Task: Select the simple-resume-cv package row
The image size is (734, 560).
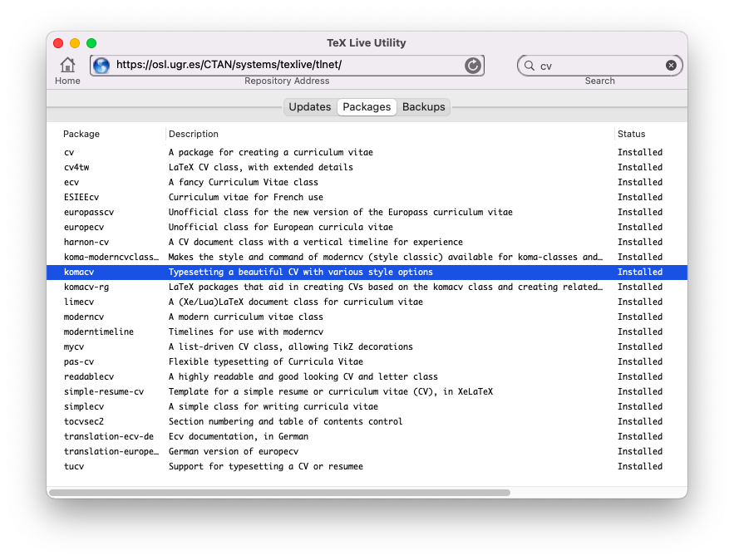Action: 367,392
